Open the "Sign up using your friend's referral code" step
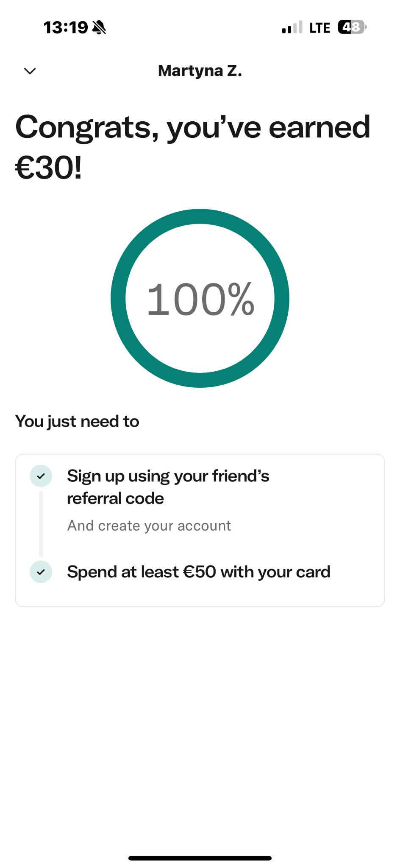The height and width of the screenshot is (868, 400). click(x=168, y=487)
